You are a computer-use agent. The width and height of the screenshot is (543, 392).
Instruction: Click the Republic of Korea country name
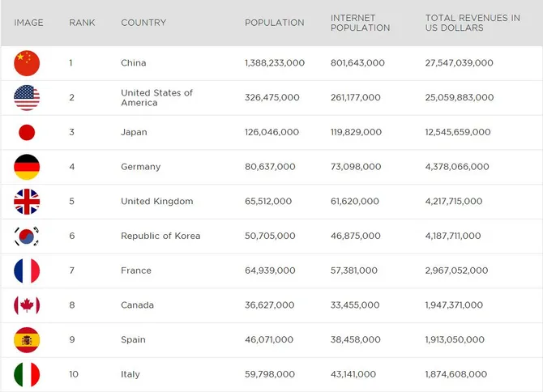[160, 236]
